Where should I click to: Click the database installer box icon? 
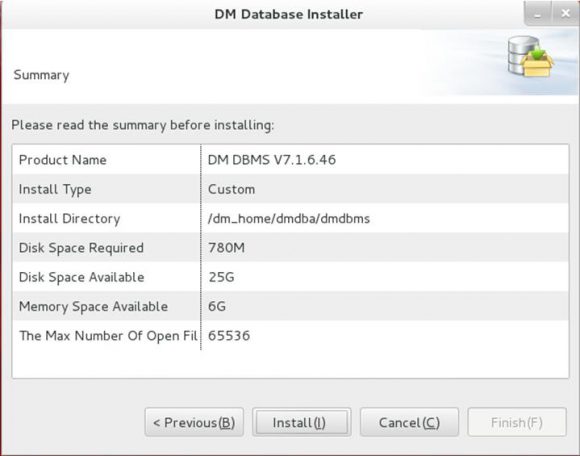(x=530, y=56)
